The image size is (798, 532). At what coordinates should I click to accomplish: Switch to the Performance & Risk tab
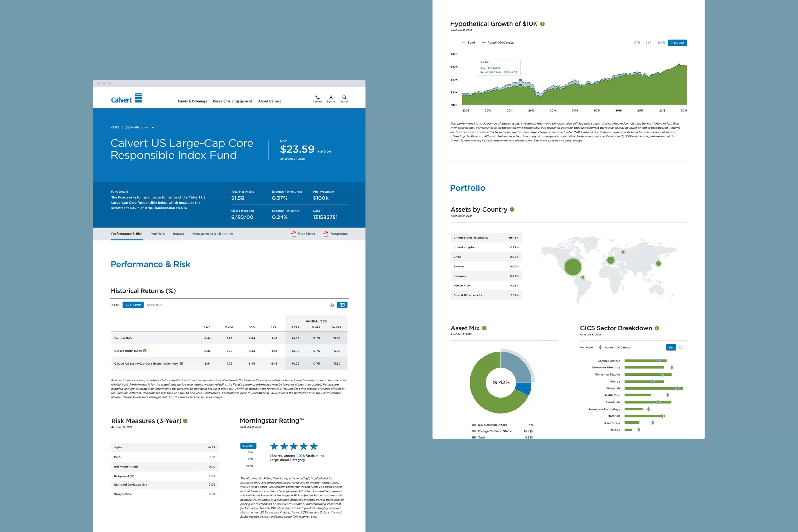[127, 234]
